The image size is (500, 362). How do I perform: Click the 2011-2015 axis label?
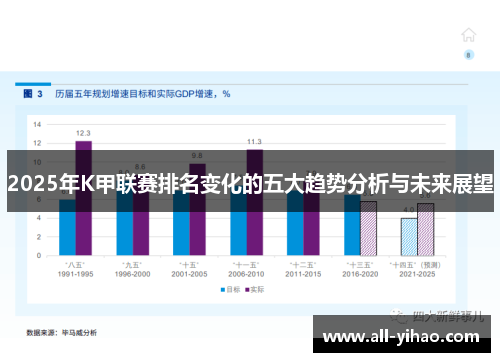click(x=303, y=274)
